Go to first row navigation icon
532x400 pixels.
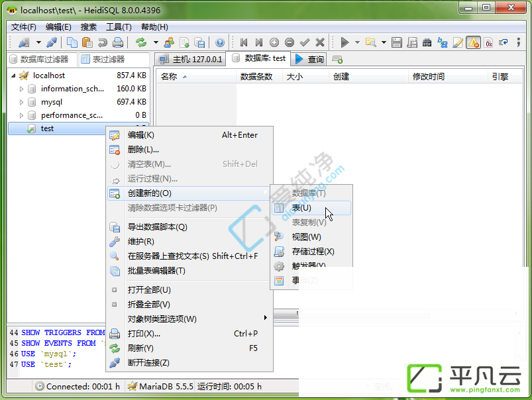pos(244,42)
